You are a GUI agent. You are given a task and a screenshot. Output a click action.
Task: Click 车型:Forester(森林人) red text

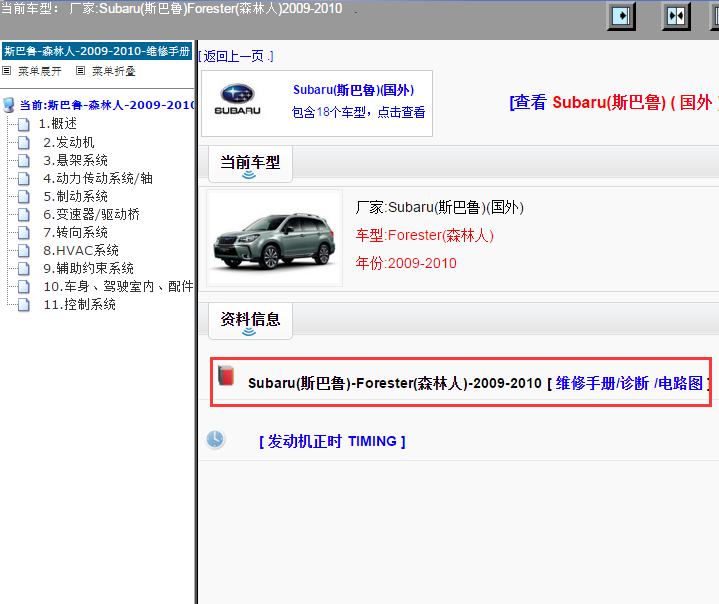tap(425, 235)
